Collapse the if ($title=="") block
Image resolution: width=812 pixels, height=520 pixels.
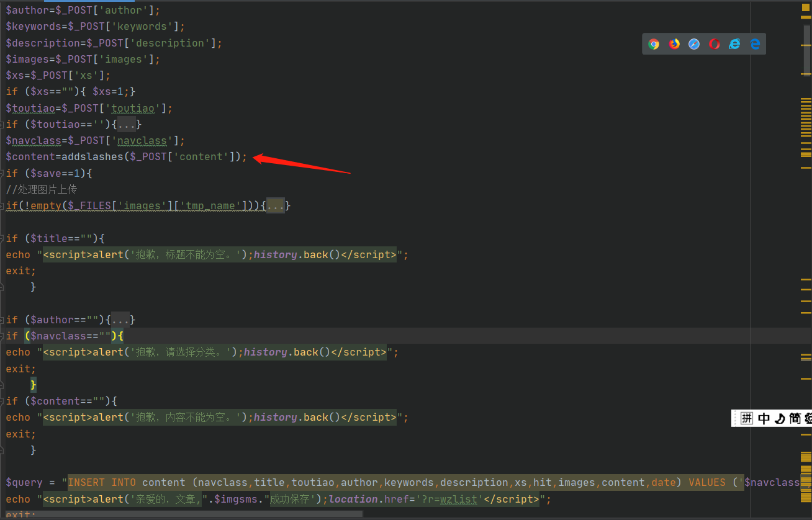[x=2, y=238]
